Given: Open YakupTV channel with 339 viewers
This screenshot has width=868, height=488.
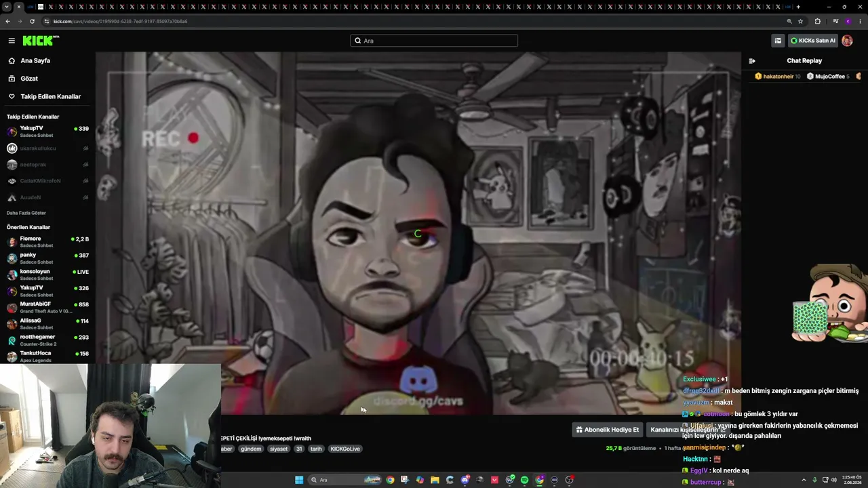Looking at the screenshot, I should pos(47,131).
